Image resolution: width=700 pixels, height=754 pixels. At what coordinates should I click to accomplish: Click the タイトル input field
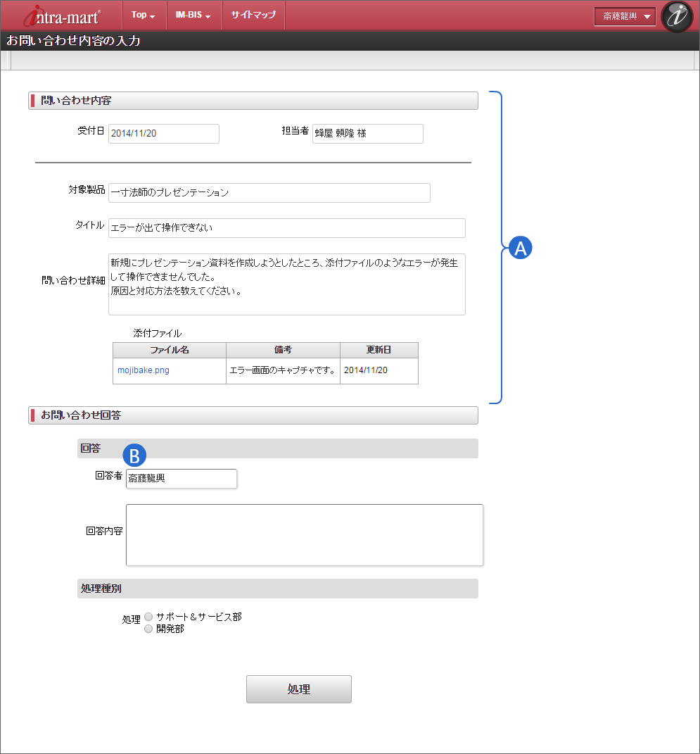[x=287, y=228]
